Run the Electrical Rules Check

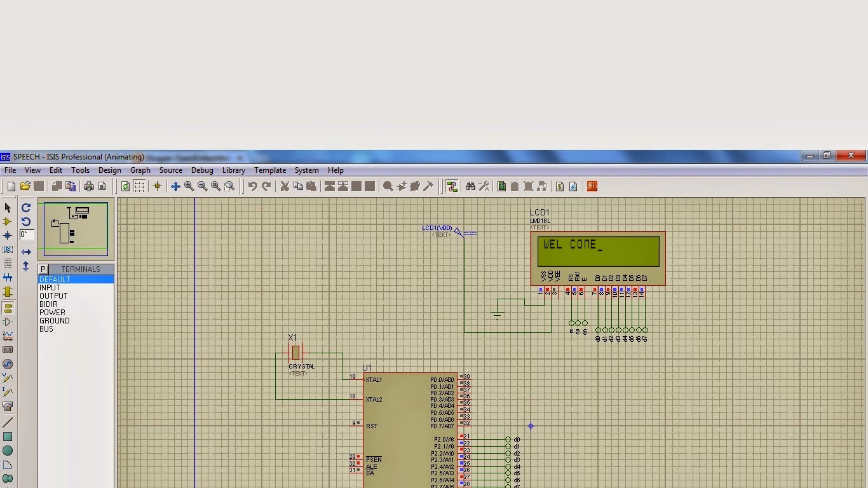coord(574,186)
